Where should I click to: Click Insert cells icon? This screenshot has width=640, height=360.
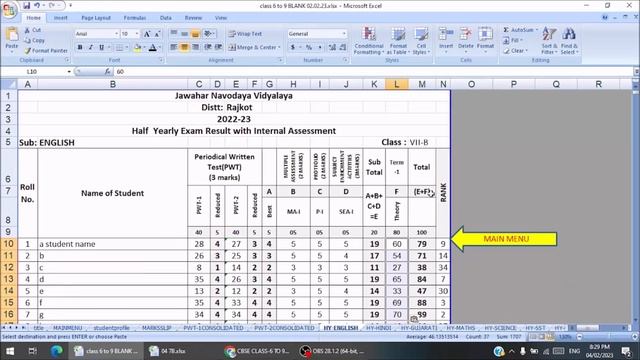click(x=446, y=34)
